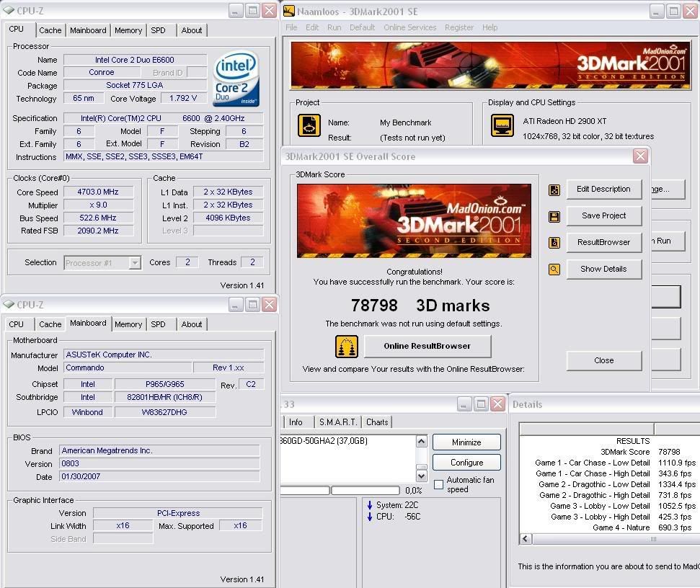Switch to Memory tab in upper CPU-Z
The image size is (700, 588).
pos(128,30)
